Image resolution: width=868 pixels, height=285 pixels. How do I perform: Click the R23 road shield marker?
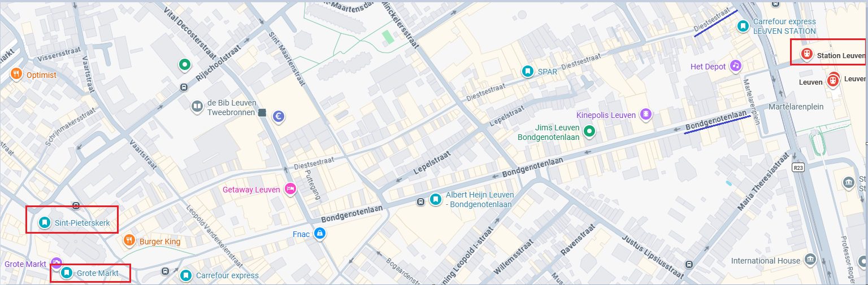click(x=798, y=168)
